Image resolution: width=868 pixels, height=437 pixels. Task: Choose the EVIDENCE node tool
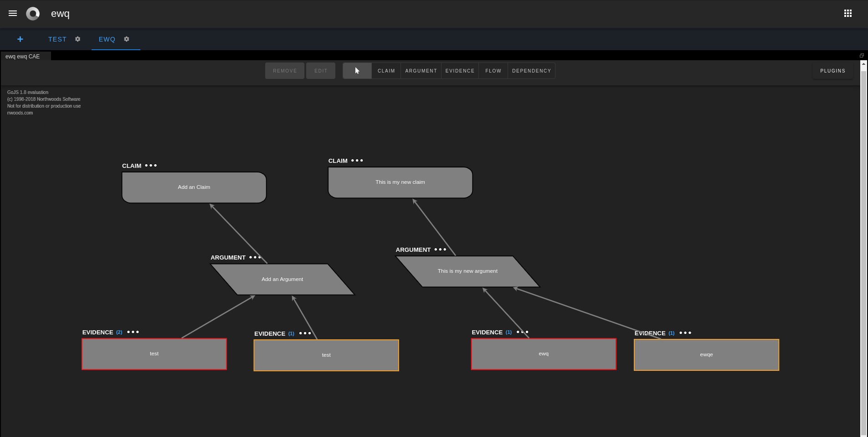(x=460, y=71)
